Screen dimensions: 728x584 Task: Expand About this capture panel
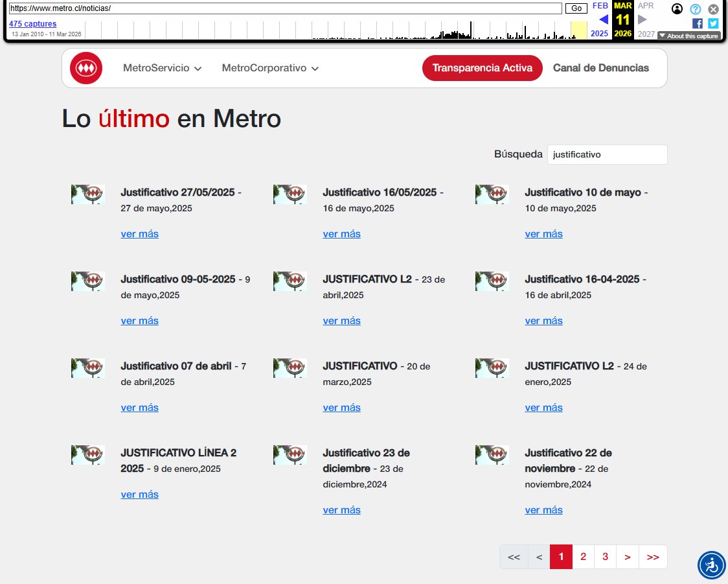point(689,36)
